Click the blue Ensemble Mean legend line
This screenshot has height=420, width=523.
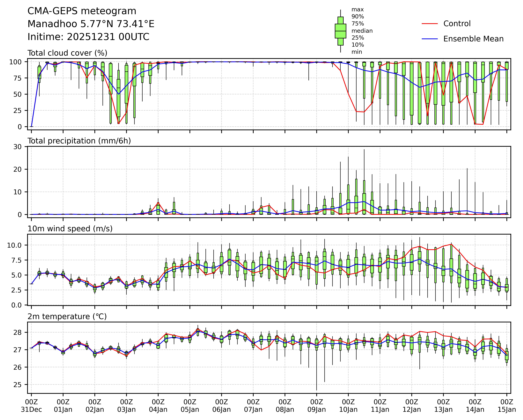tap(430, 39)
